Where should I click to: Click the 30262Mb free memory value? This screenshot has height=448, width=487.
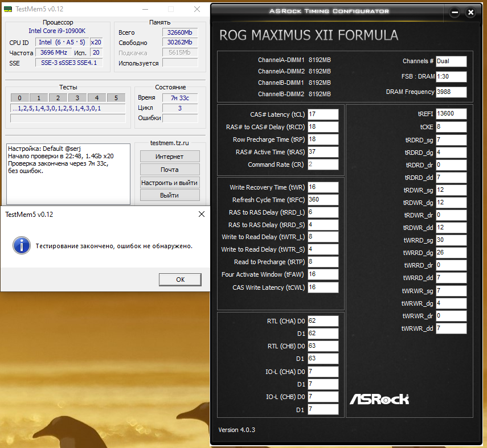point(180,42)
